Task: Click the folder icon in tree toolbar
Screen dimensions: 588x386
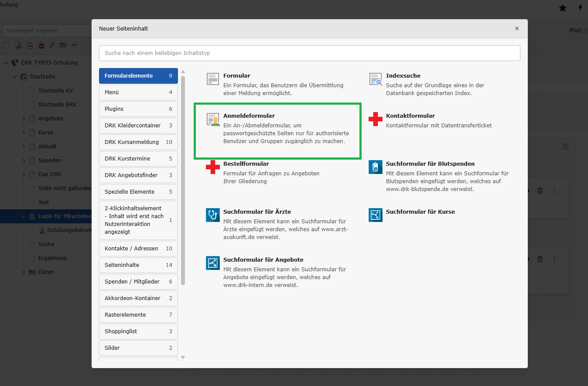Action: [x=63, y=45]
